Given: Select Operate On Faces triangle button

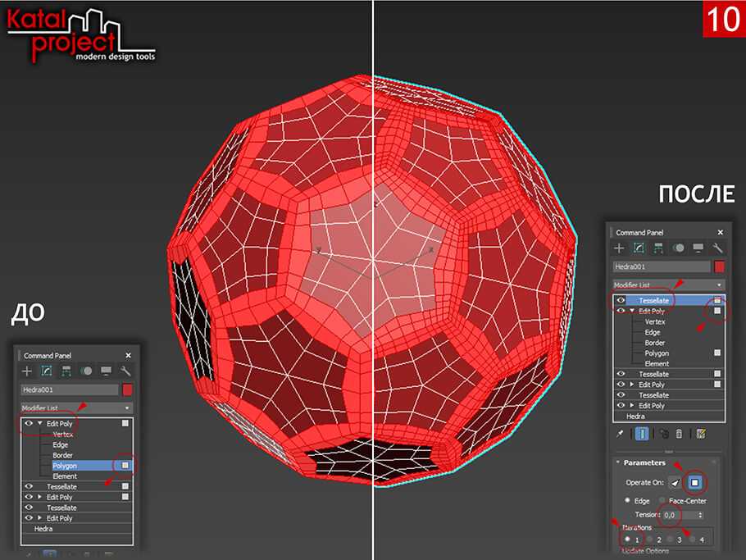Looking at the screenshot, I should tap(674, 483).
